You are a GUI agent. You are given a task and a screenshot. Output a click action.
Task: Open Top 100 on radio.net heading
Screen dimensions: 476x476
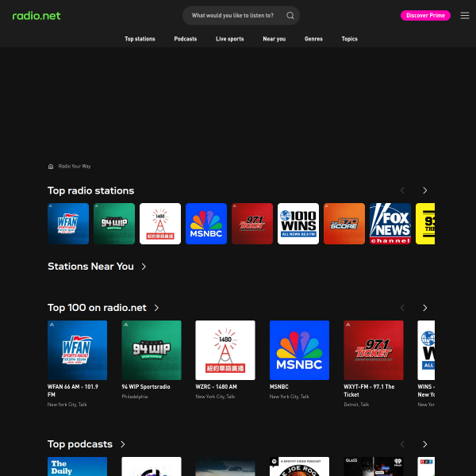tap(97, 308)
